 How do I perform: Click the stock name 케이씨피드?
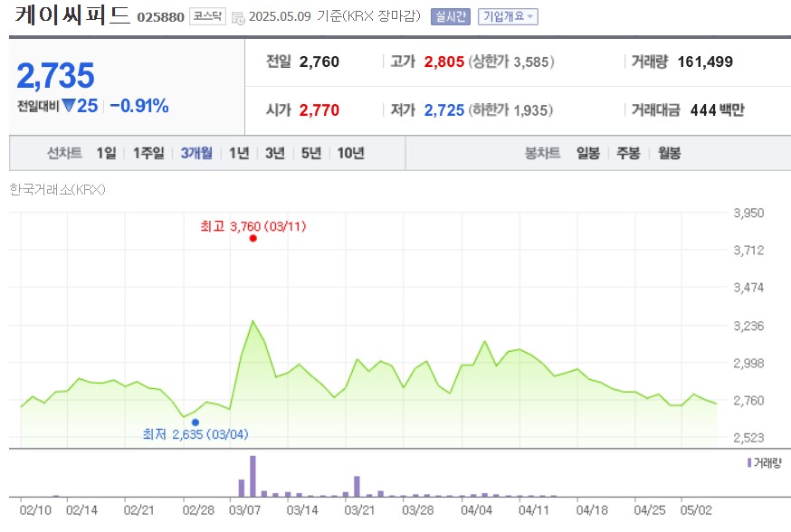72,15
